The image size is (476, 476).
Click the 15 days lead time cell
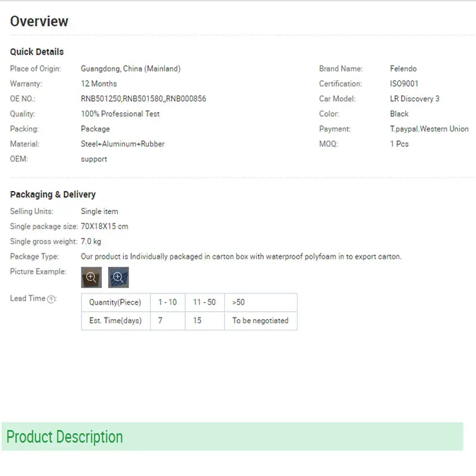[x=205, y=321]
